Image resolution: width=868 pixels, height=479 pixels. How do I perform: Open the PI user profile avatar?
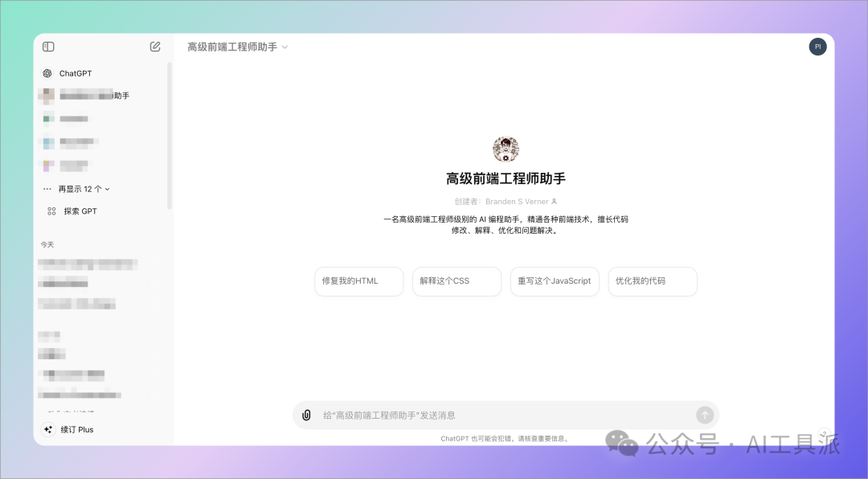817,47
